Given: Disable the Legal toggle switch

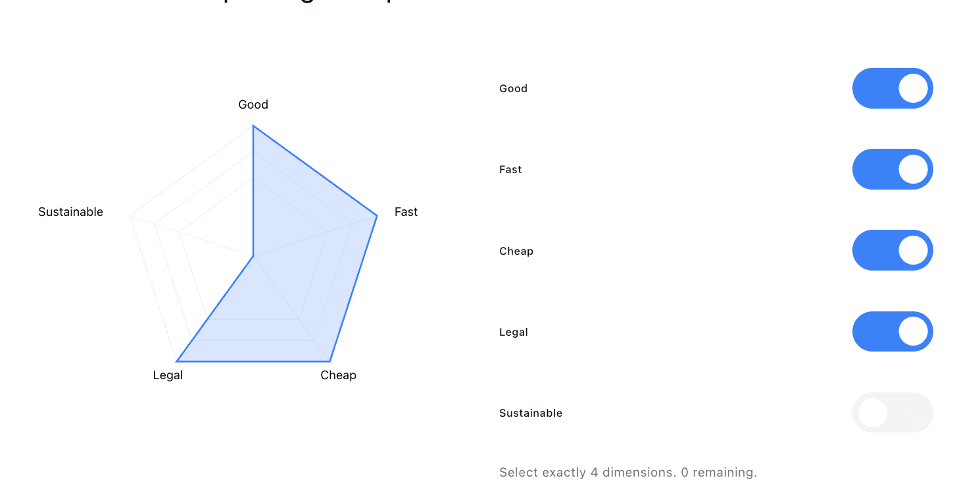Looking at the screenshot, I should point(893,331).
